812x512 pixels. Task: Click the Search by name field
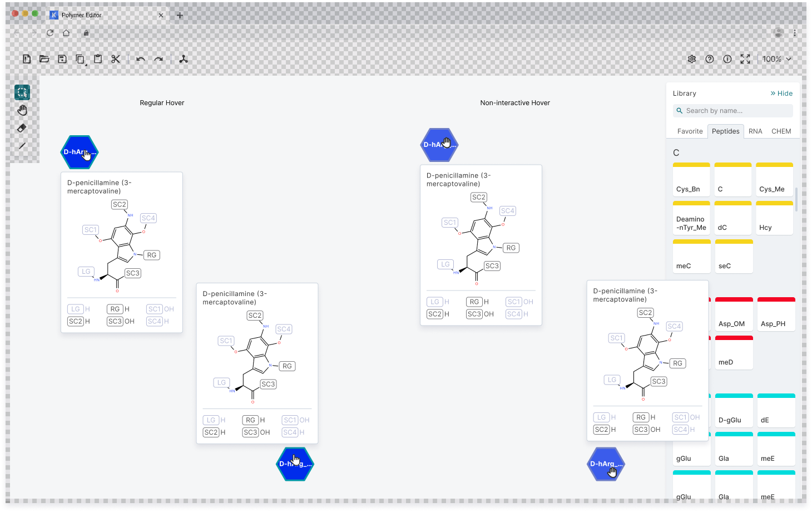point(733,111)
